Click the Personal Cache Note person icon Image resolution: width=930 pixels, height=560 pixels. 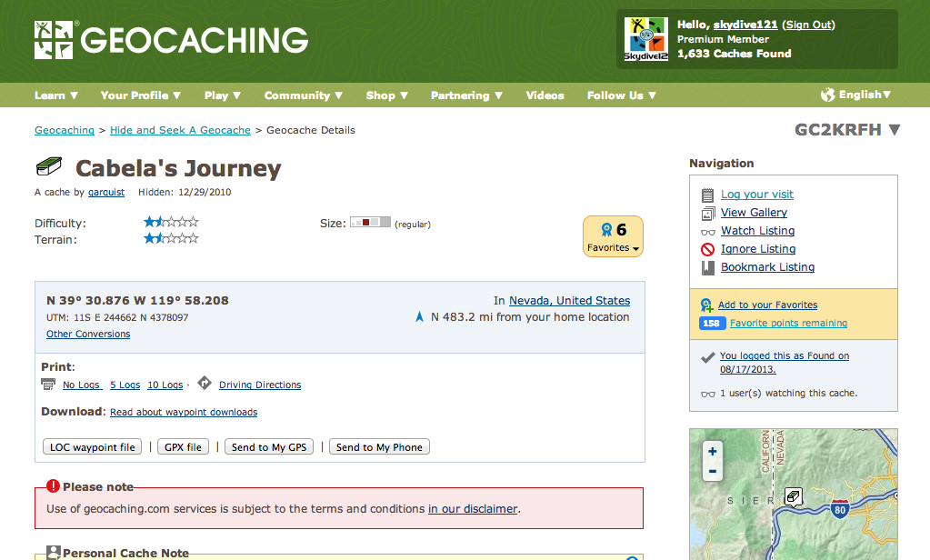click(x=54, y=553)
